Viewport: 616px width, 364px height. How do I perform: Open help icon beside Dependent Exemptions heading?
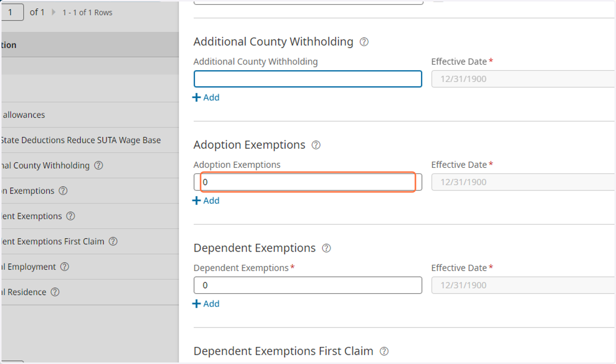click(x=326, y=248)
